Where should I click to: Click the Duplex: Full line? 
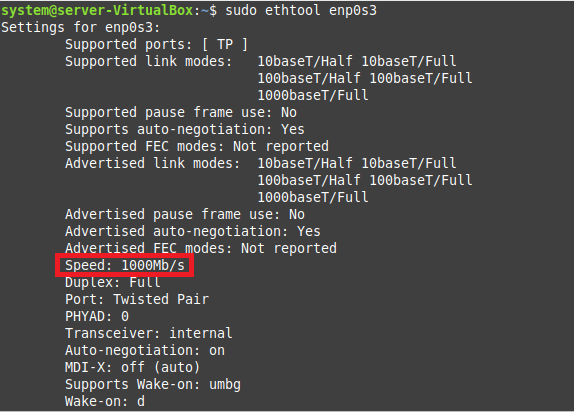(113, 282)
